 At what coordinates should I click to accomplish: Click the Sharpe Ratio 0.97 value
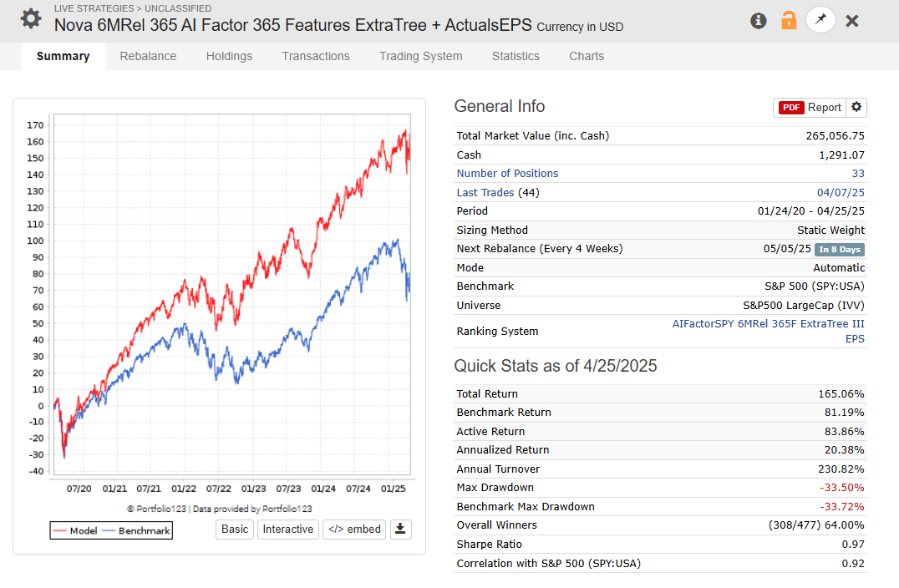[x=853, y=544]
